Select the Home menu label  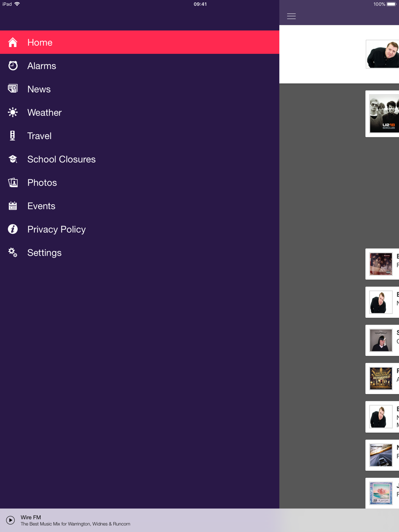[x=40, y=42]
